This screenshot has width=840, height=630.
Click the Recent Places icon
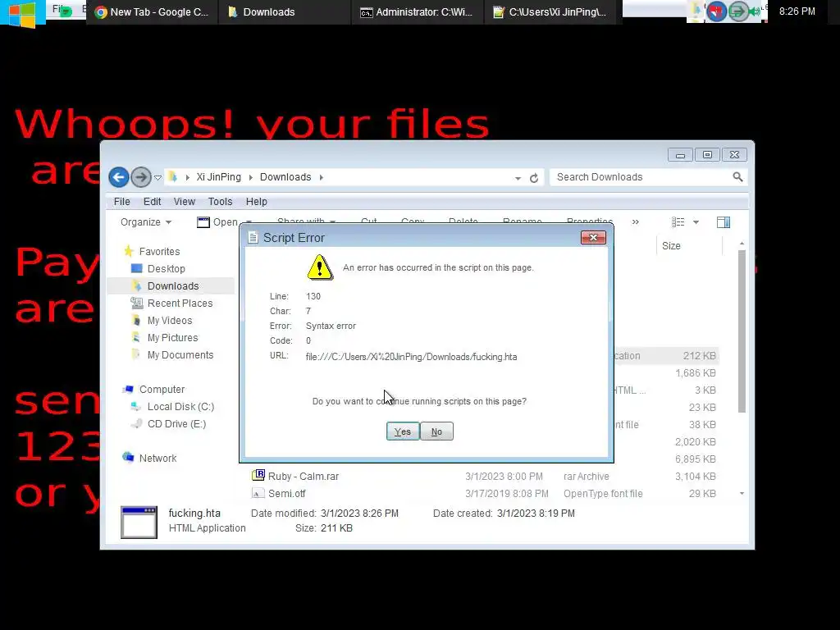(137, 303)
